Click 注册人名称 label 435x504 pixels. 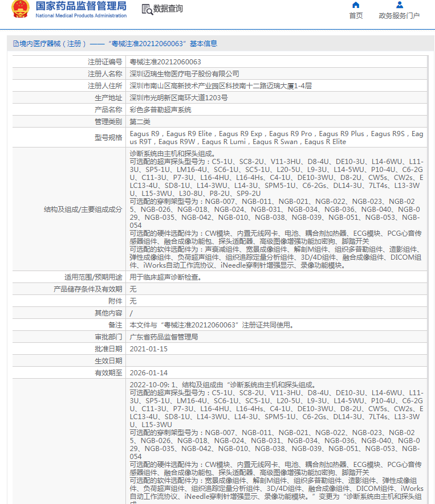coord(105,74)
